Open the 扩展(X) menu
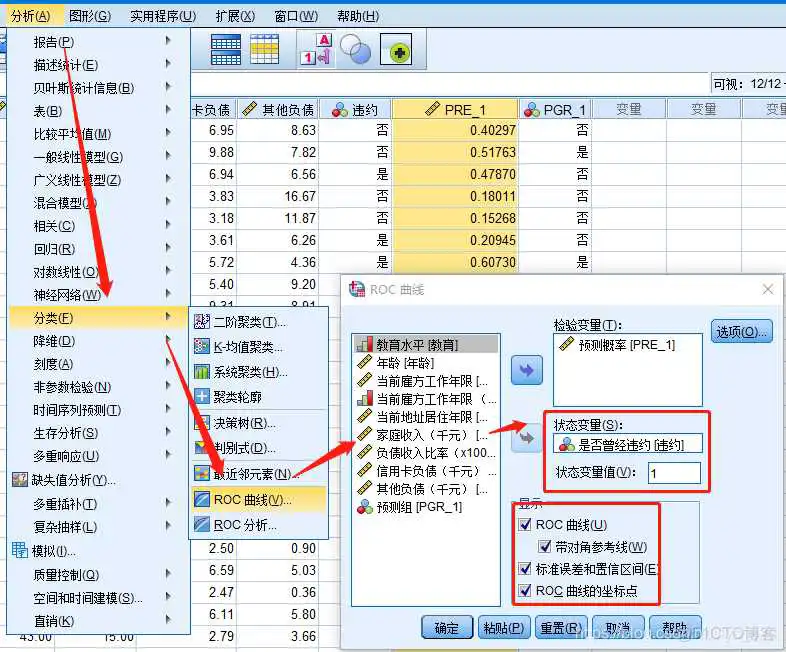Screen dimensions: 786x652 click(x=235, y=16)
